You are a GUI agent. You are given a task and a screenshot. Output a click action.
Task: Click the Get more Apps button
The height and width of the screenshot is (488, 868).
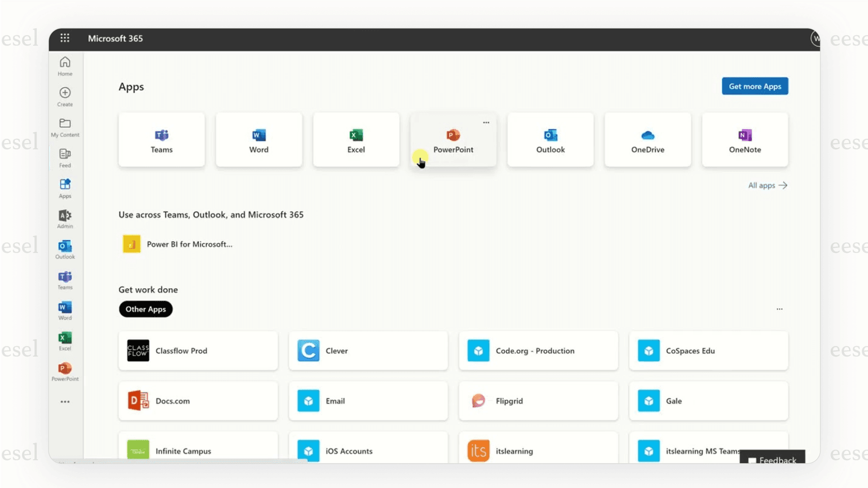(x=754, y=86)
